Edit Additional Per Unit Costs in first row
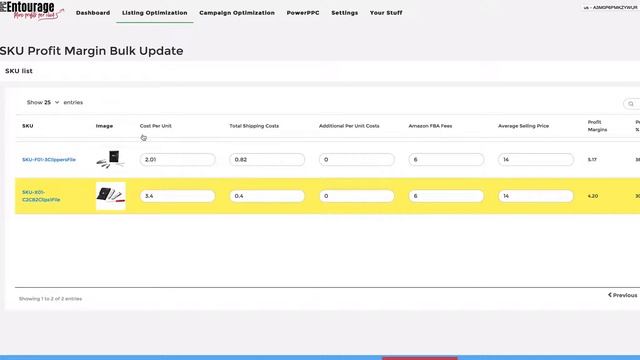This screenshot has width=640, height=360. [x=357, y=160]
